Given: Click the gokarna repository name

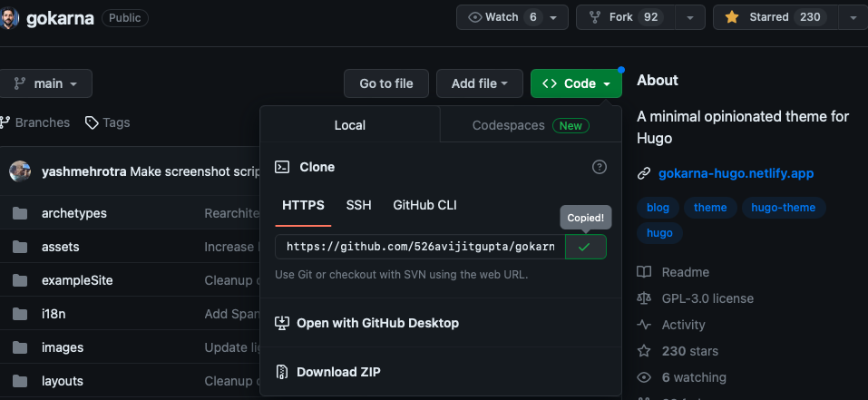Looking at the screenshot, I should coord(60,19).
